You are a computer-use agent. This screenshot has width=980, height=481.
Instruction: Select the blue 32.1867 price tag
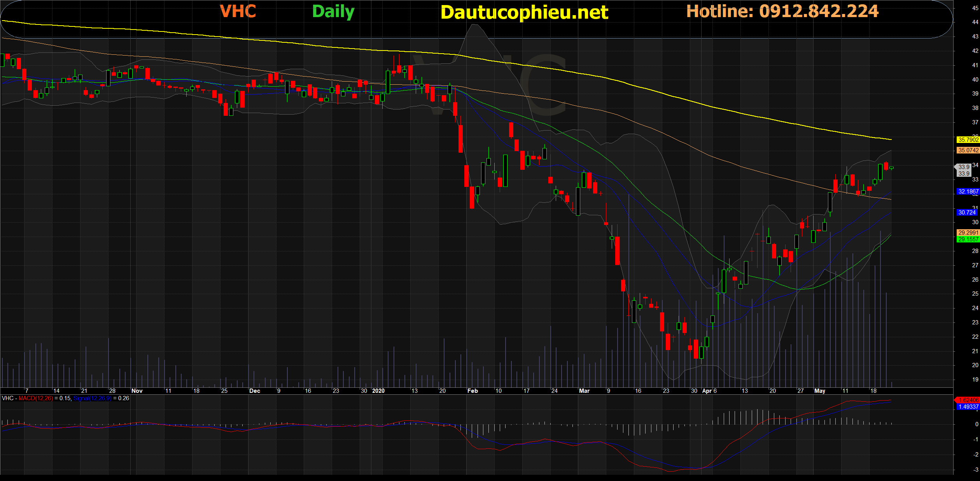(968, 192)
